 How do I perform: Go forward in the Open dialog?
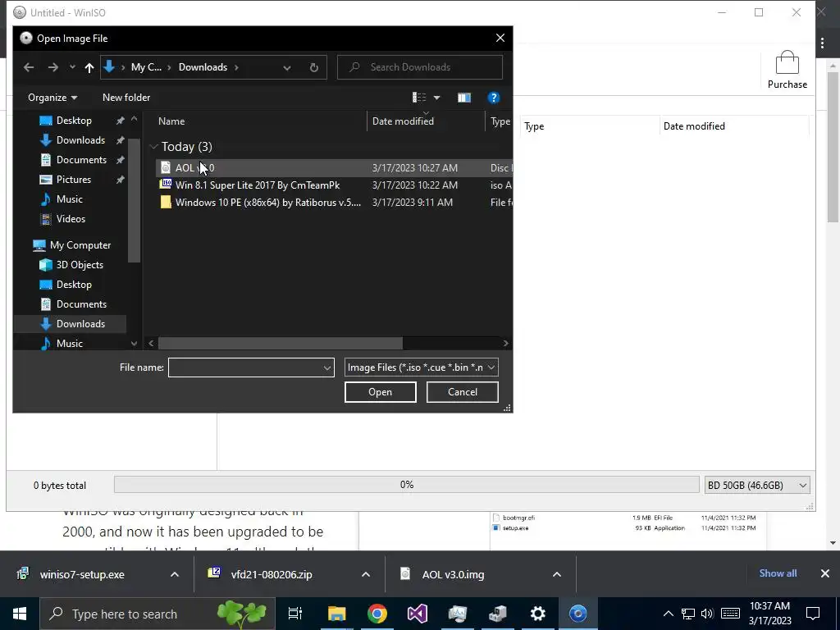coord(52,67)
